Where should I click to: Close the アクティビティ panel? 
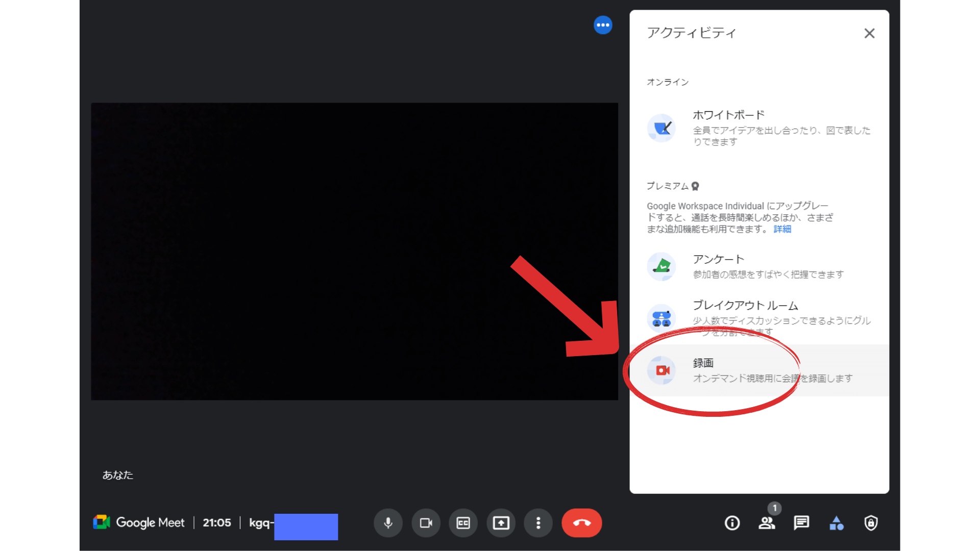(x=869, y=33)
